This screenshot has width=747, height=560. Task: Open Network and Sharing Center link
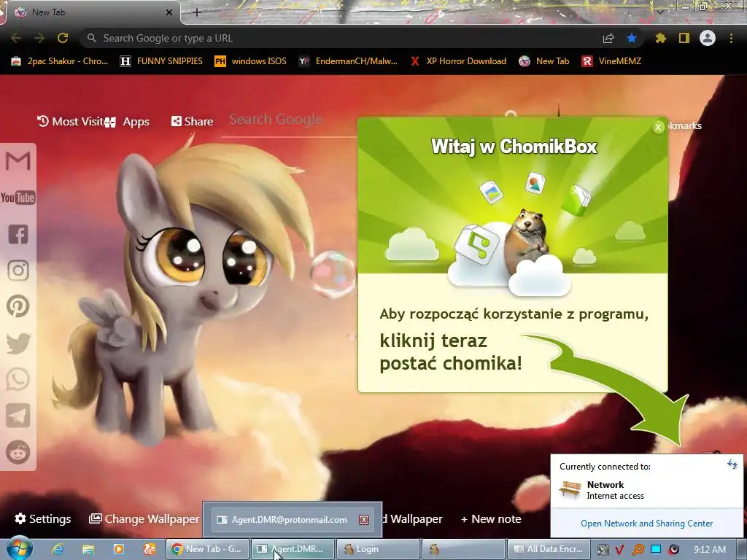click(x=646, y=524)
